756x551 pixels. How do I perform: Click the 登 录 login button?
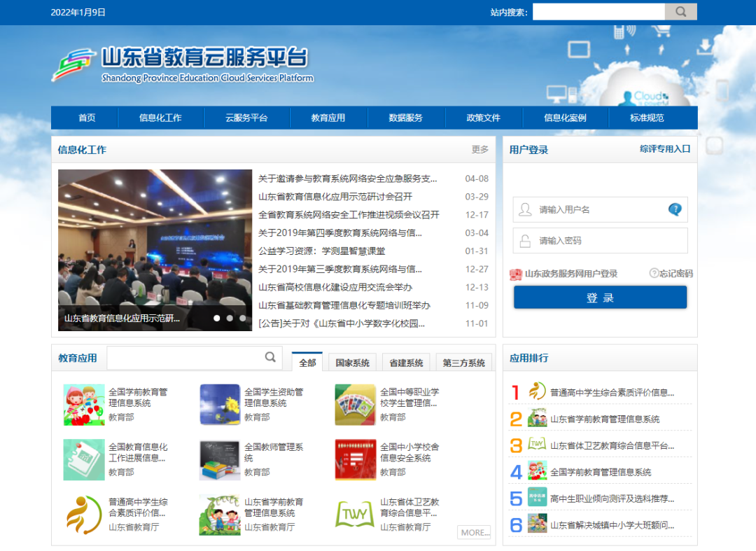pos(600,297)
